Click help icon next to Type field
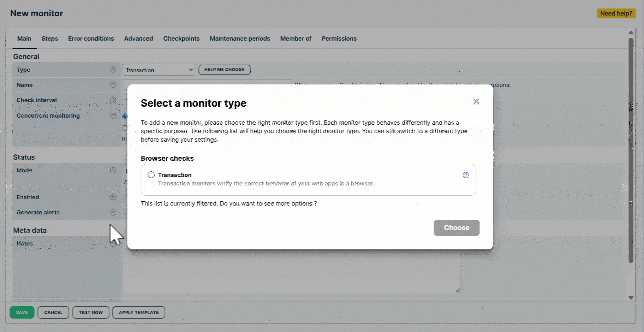The image size is (644, 332). click(x=113, y=70)
